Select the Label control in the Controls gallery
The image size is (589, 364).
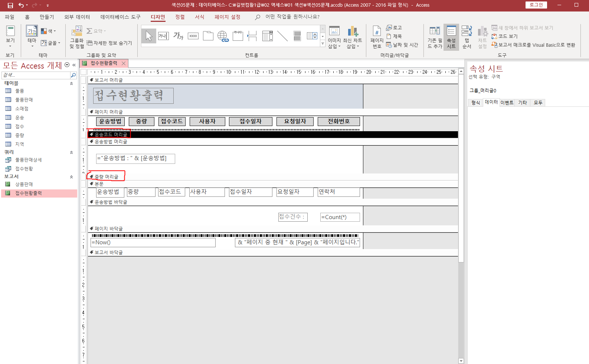pyautogui.click(x=178, y=36)
